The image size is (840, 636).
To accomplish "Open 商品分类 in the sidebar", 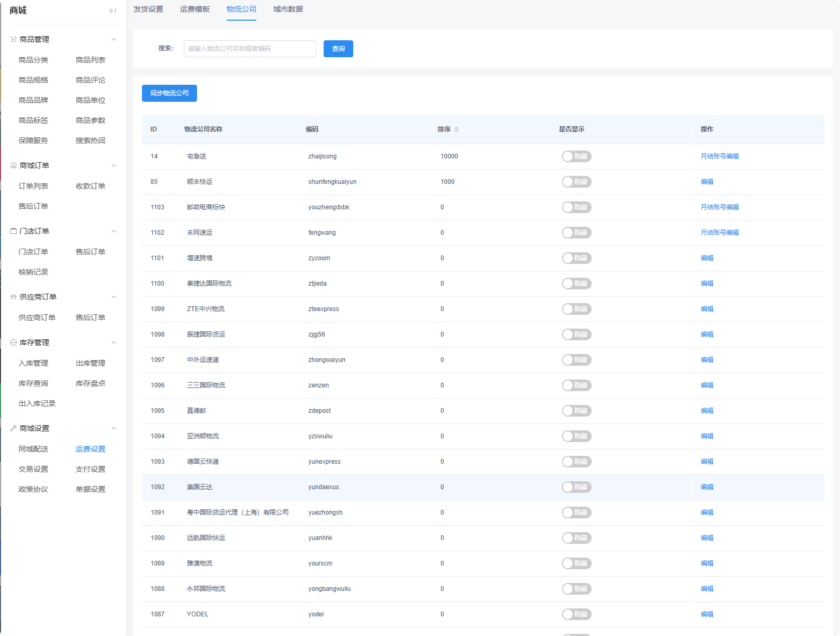I will [x=33, y=60].
